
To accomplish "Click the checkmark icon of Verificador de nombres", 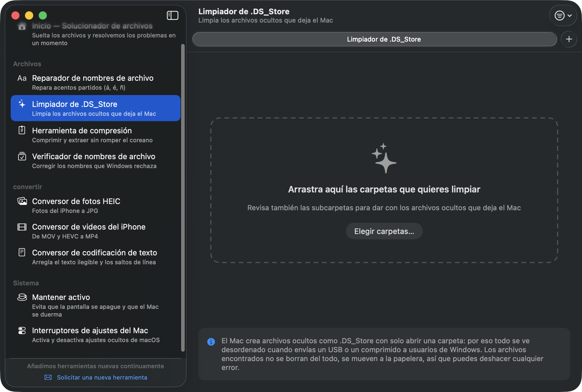I will click(x=22, y=156).
